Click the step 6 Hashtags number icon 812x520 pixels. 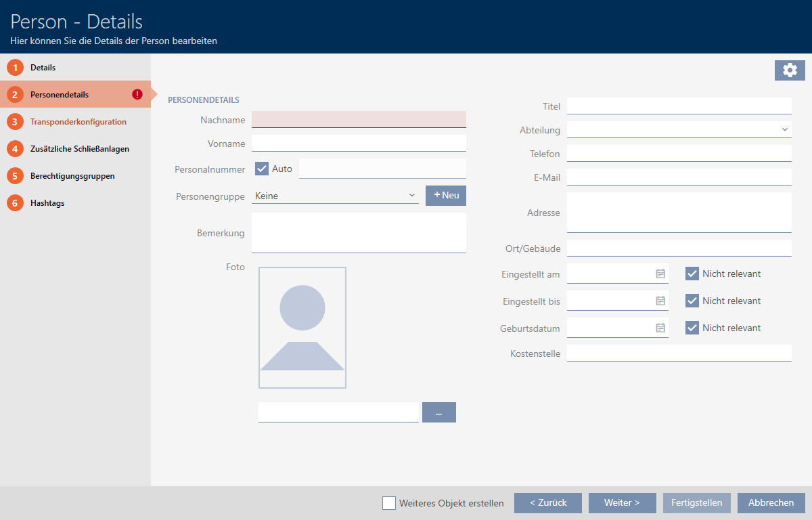point(15,203)
